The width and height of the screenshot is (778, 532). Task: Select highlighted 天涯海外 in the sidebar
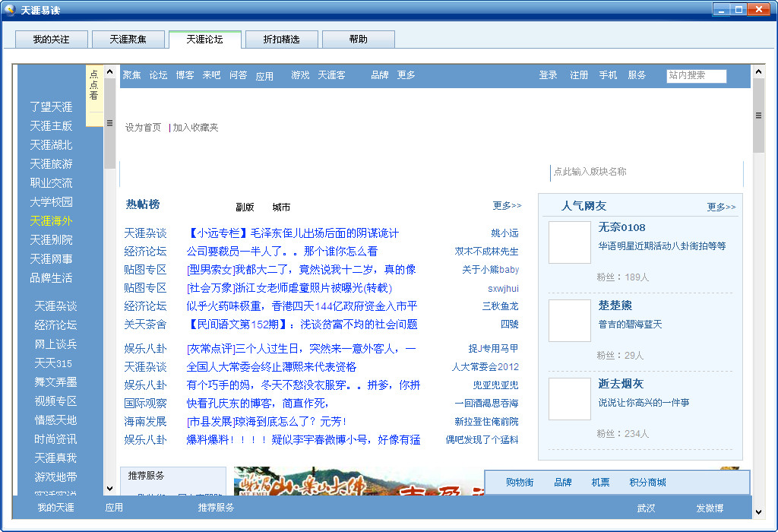pos(51,221)
